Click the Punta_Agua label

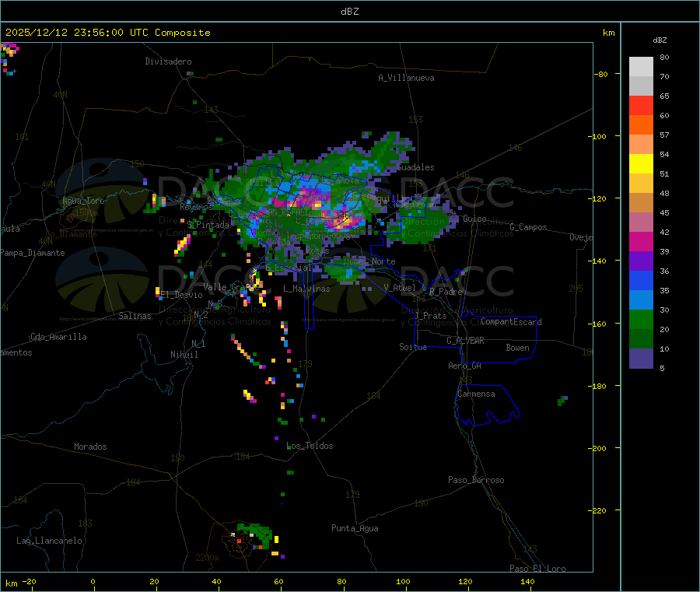pos(355,529)
